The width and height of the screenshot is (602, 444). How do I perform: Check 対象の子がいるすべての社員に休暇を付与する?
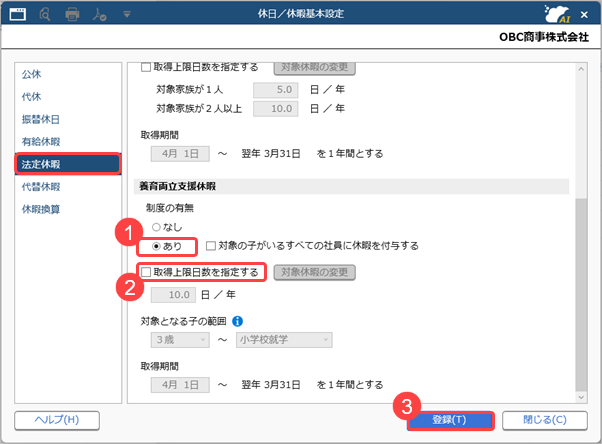tap(211, 246)
